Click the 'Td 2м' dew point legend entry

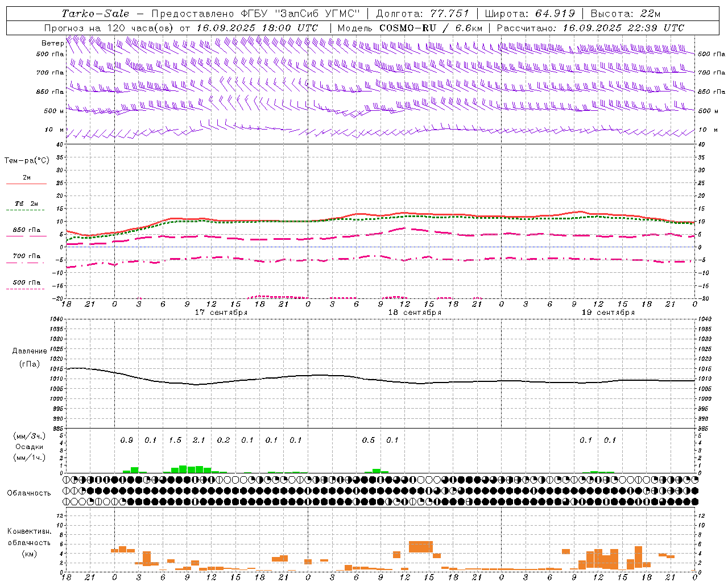pyautogui.click(x=26, y=203)
